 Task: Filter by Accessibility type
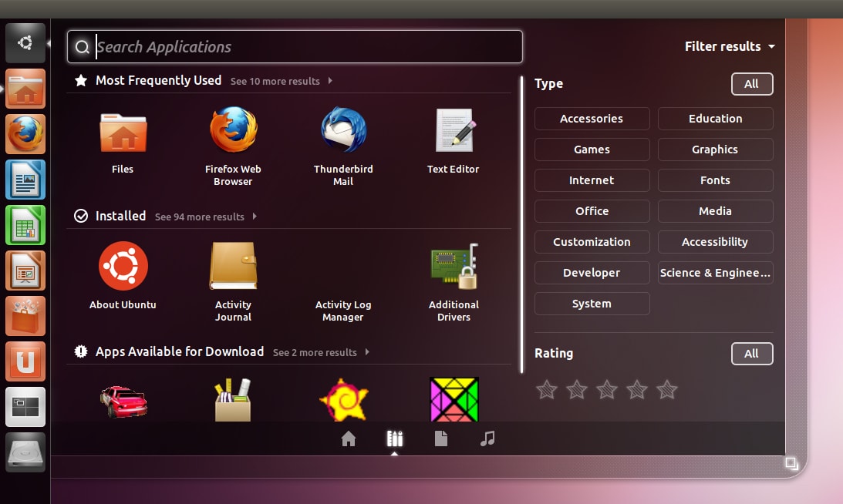tap(716, 242)
